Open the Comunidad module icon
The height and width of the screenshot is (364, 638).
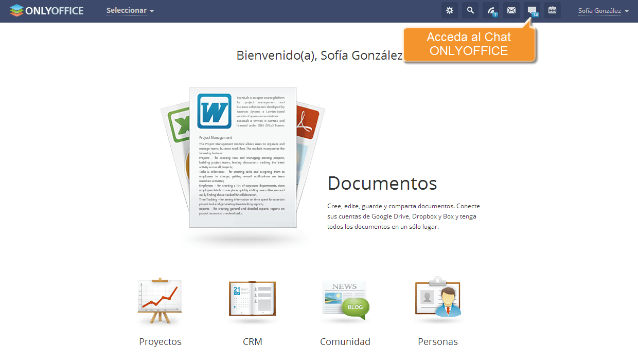click(x=345, y=301)
